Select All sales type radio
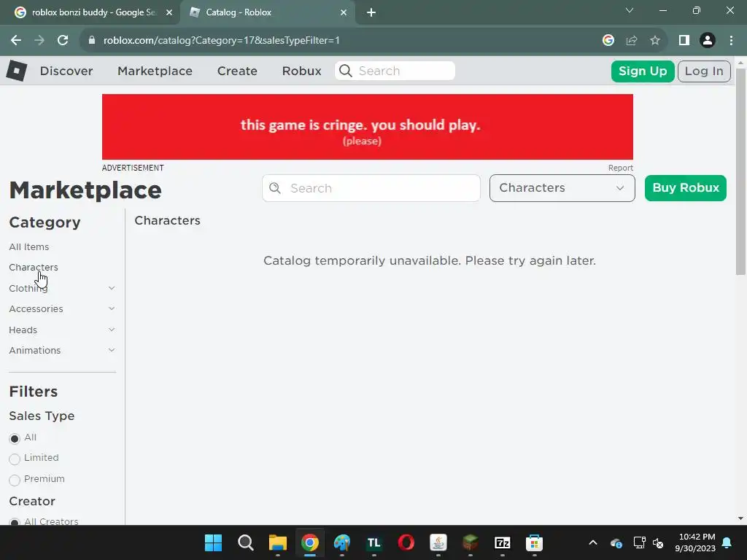This screenshot has width=747, height=560. (x=15, y=438)
